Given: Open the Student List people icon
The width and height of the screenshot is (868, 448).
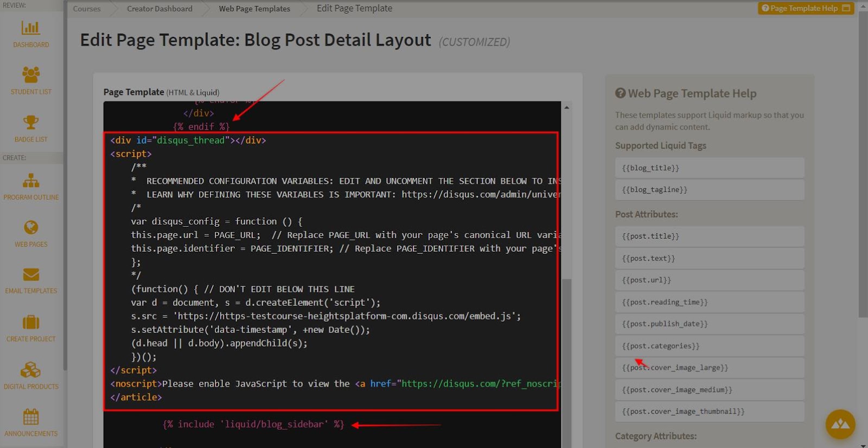Looking at the screenshot, I should 31,74.
